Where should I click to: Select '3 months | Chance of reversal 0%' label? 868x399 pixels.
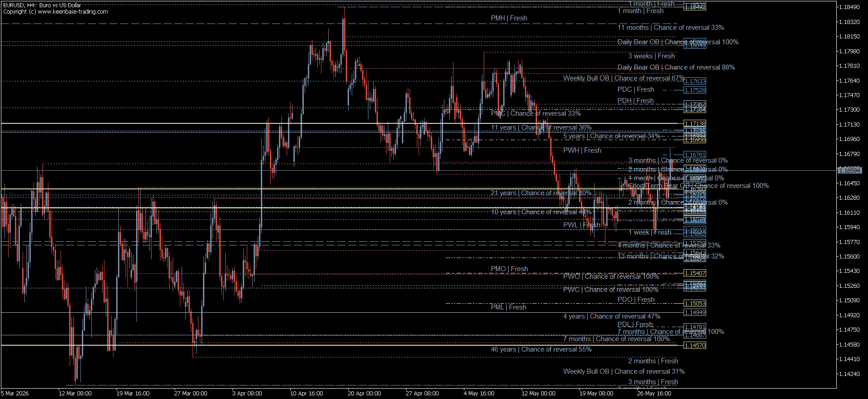[x=678, y=160]
